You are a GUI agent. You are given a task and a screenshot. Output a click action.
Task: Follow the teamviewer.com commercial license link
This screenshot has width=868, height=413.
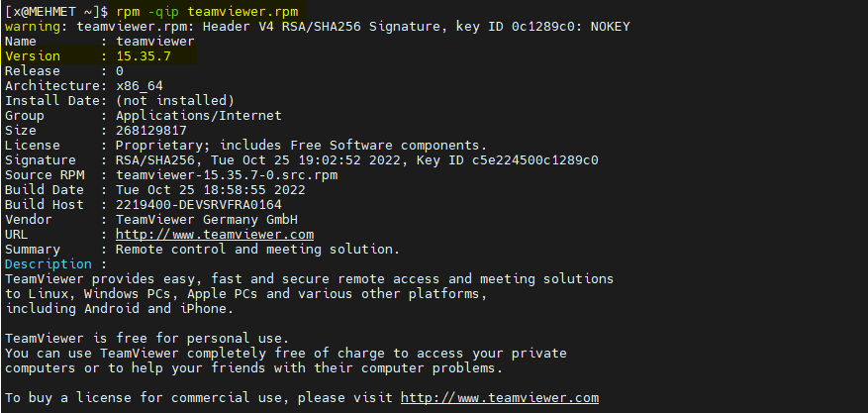(x=499, y=397)
